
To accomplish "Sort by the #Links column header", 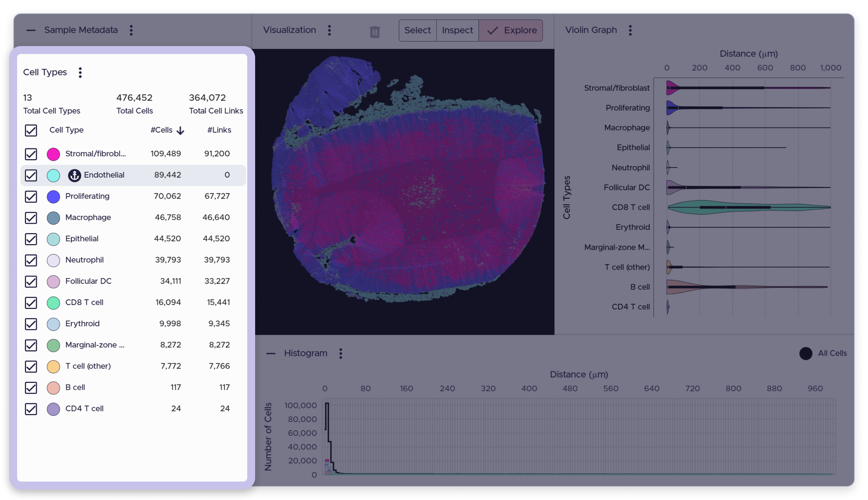I will 219,130.
